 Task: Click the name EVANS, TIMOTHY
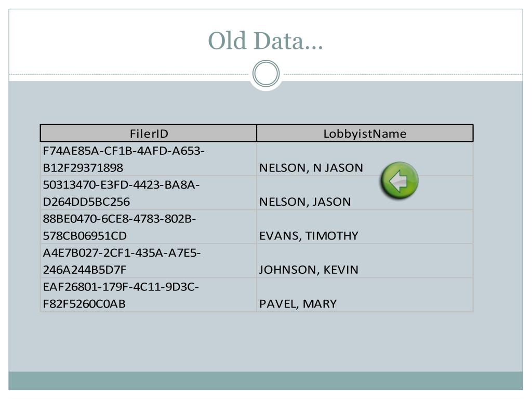tap(309, 236)
